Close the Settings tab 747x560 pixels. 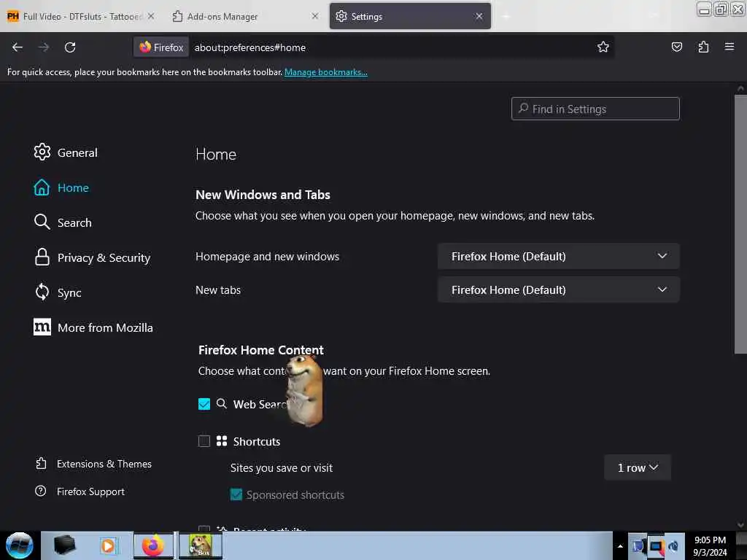[479, 16]
